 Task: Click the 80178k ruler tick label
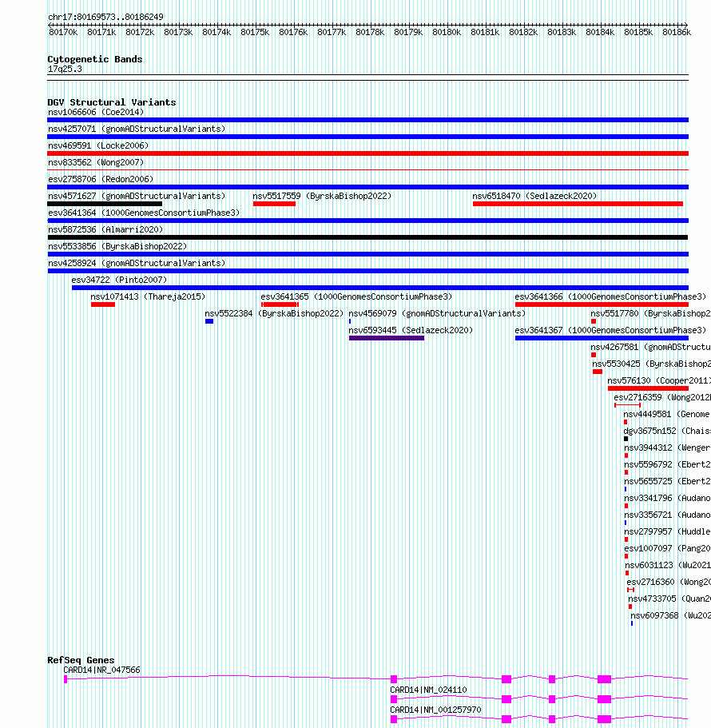pos(370,32)
